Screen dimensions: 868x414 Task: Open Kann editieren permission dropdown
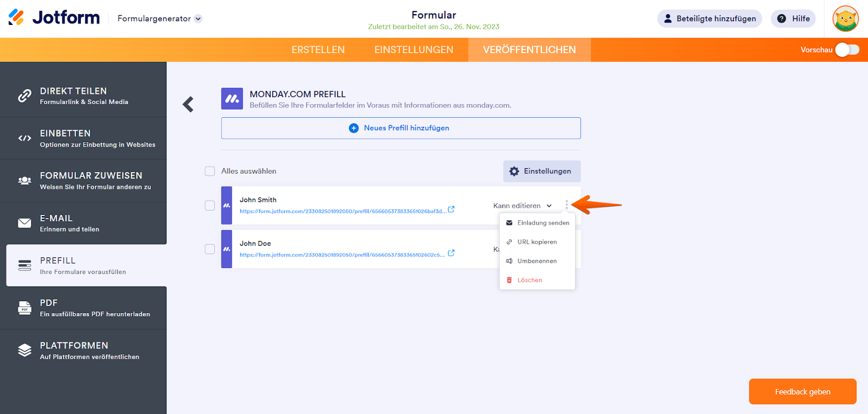coord(522,206)
